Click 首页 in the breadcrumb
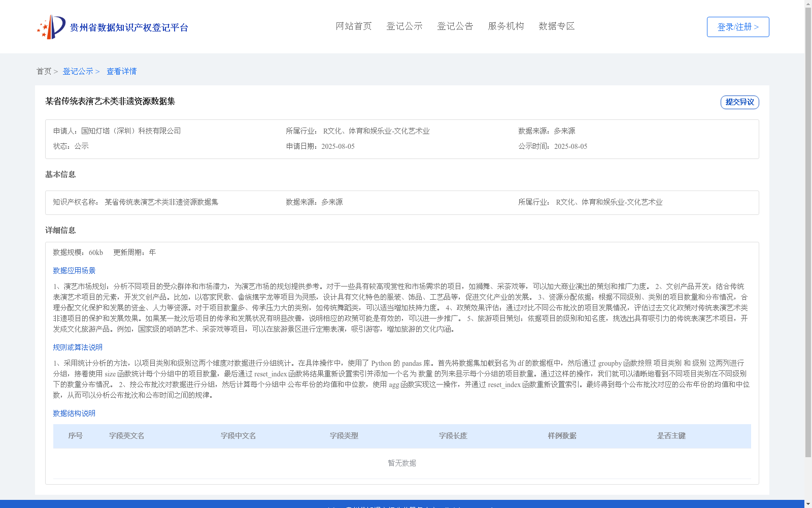 (44, 71)
